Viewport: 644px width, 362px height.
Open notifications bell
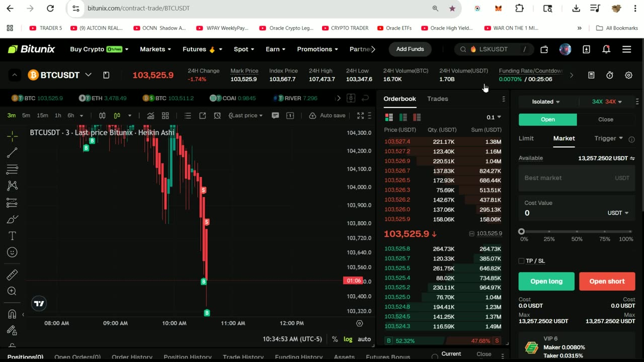pyautogui.click(x=606, y=49)
